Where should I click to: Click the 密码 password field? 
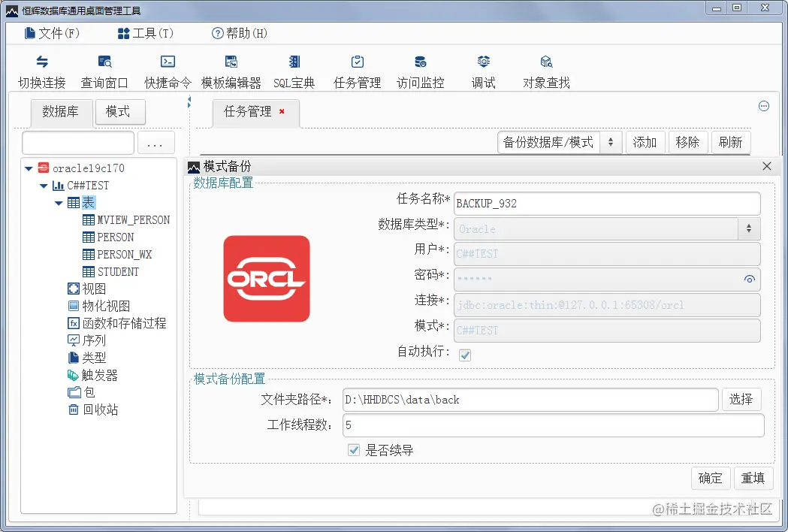pyautogui.click(x=607, y=279)
